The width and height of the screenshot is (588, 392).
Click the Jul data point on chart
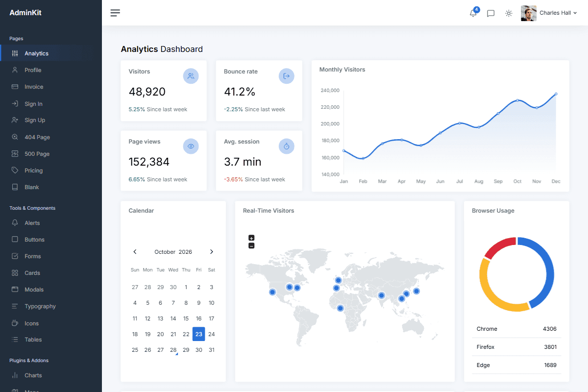point(460,123)
